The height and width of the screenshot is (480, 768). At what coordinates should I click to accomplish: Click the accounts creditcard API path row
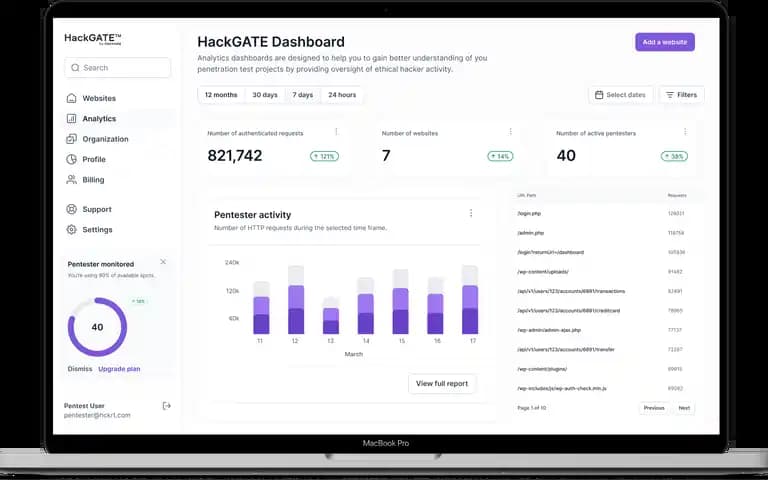point(605,311)
